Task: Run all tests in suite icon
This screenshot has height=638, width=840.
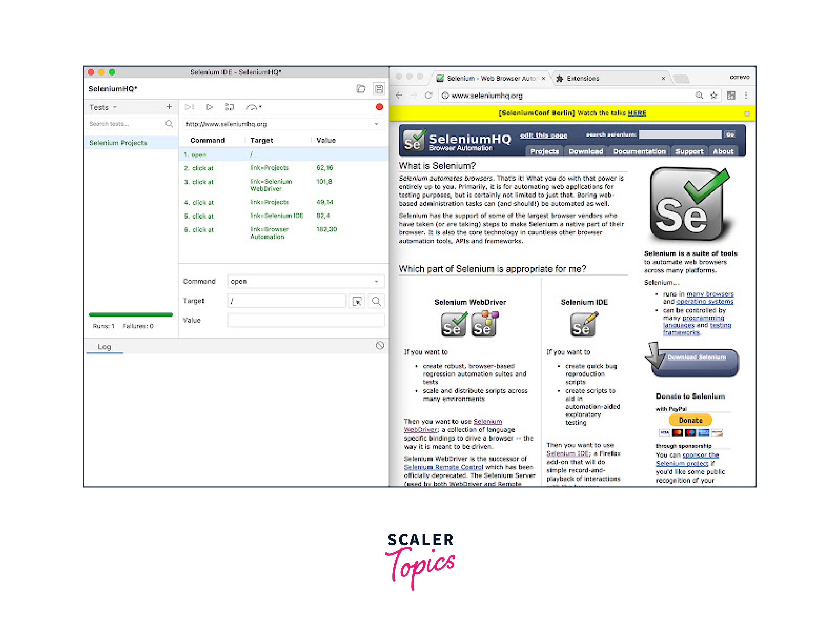Action: coord(189,107)
